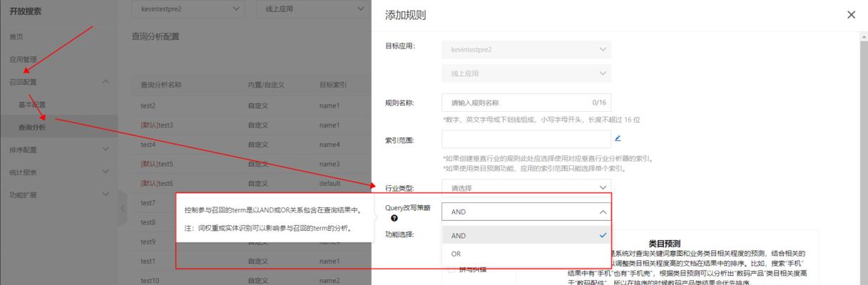
Task: Click the name3 index cell of test5
Action: [x=330, y=164]
